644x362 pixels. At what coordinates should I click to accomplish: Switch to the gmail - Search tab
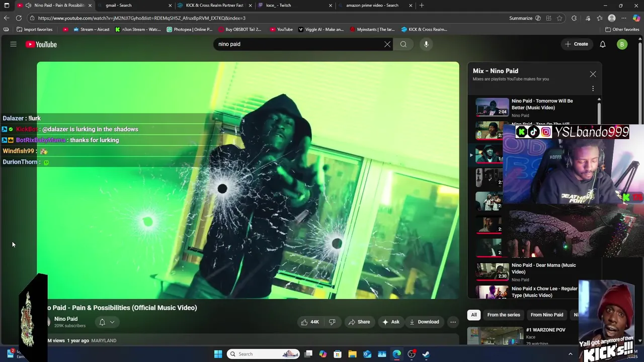pos(135,6)
